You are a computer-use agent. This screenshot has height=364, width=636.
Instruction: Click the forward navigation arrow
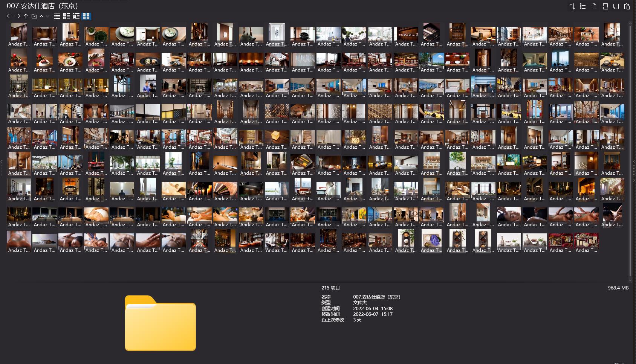[18, 16]
